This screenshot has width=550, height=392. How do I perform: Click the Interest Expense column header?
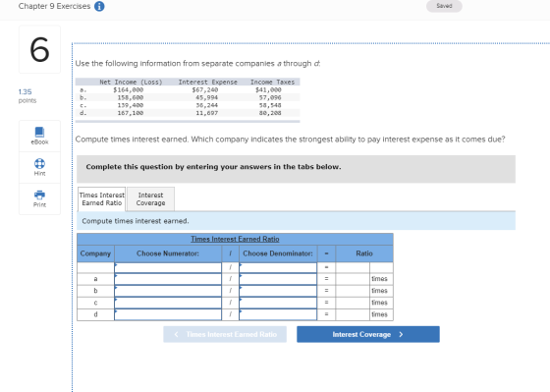tap(207, 83)
